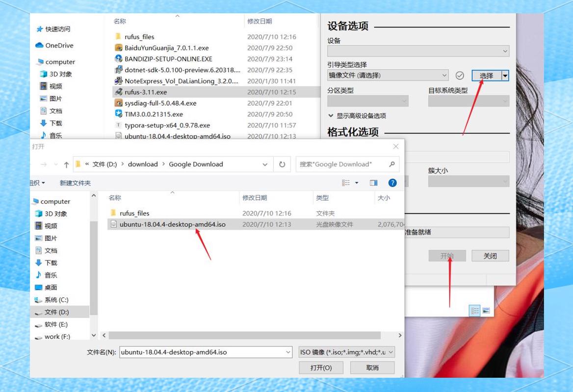Click 取消 in Open dialog

pyautogui.click(x=372, y=367)
